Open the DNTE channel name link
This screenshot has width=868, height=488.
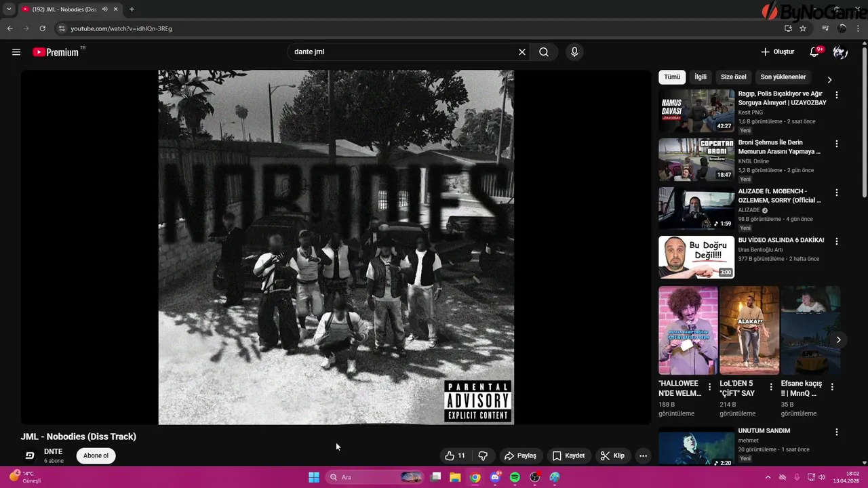point(54,451)
